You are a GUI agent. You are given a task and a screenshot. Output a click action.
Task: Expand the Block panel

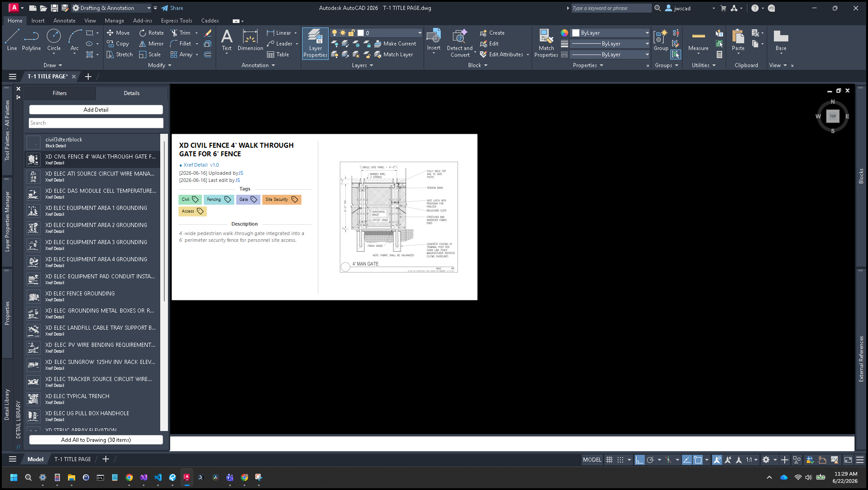click(478, 65)
